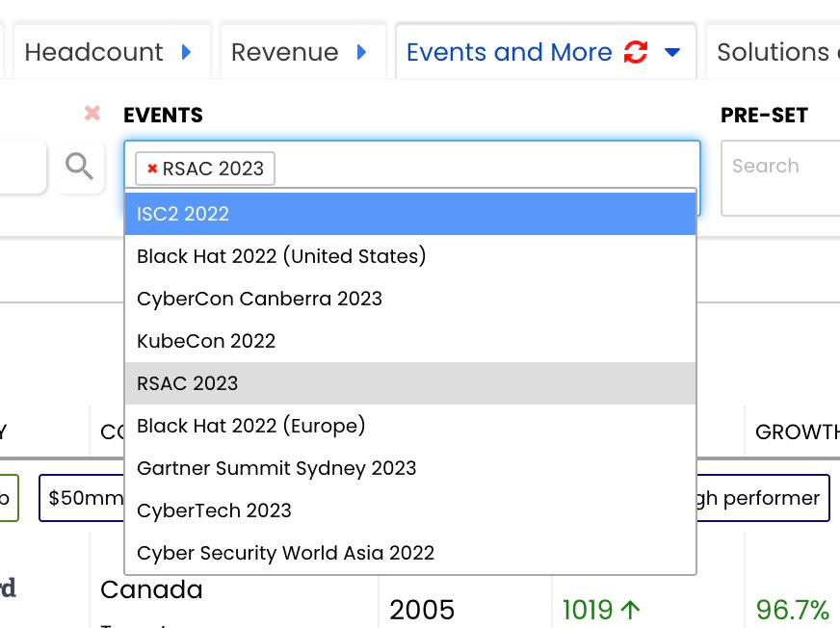This screenshot has width=840, height=628.
Task: Click the GROWTH column header
Action: 798,432
